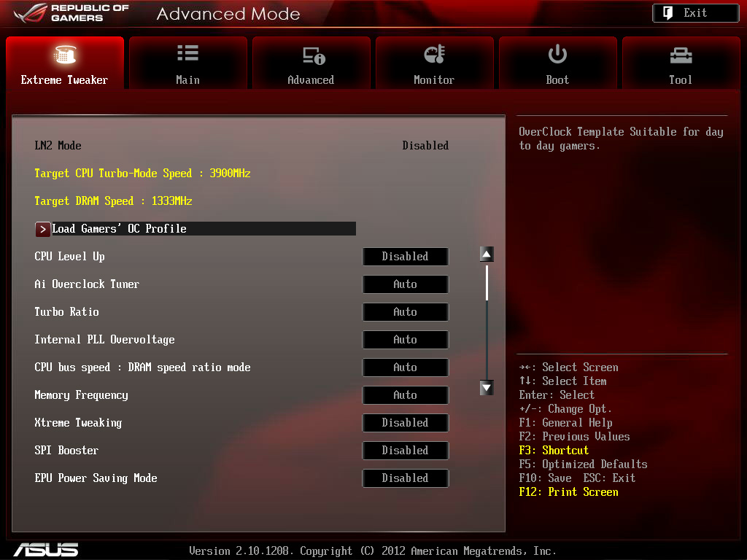Viewport: 747px width, 560px height.
Task: Click the Extreme Tweaker chip icon
Action: 65,54
